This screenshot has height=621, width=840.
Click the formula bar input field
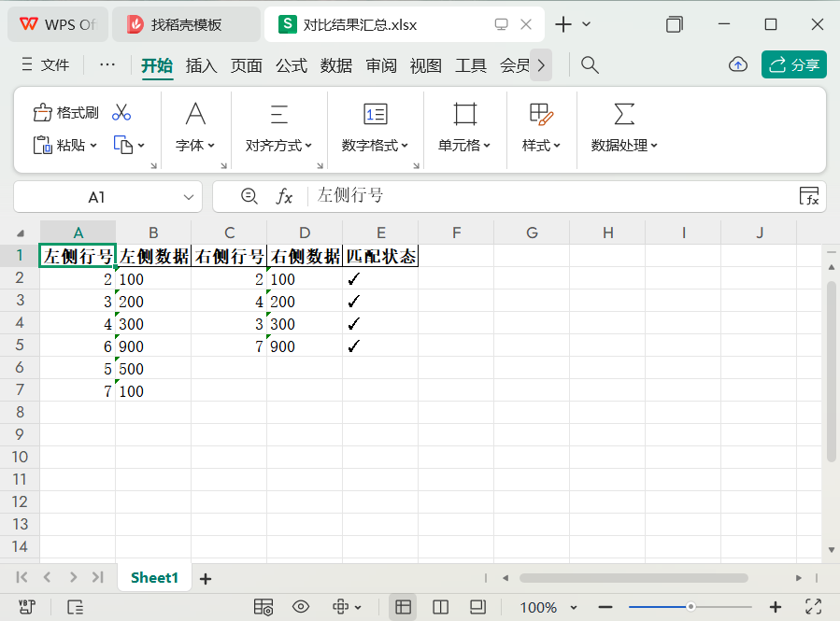(552, 196)
